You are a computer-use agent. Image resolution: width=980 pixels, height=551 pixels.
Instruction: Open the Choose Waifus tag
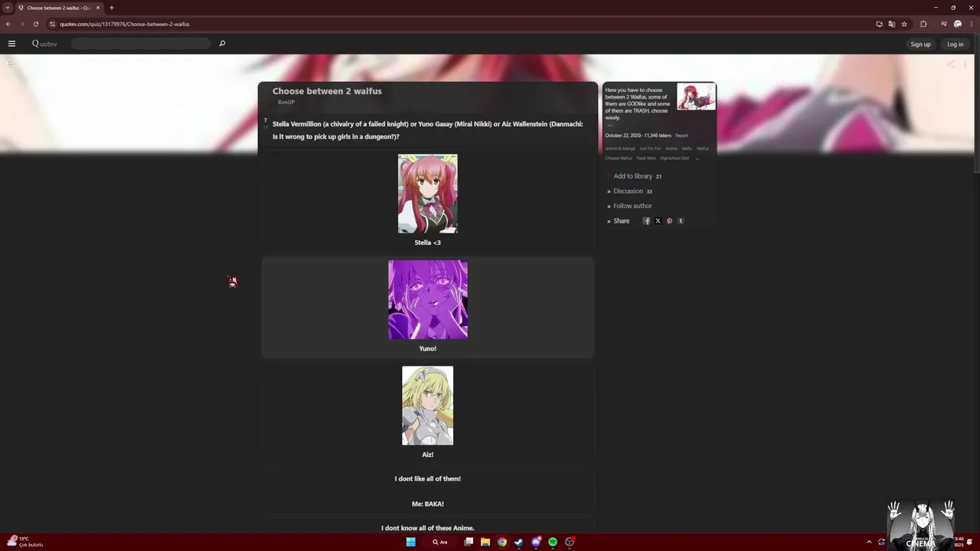pyautogui.click(x=619, y=158)
